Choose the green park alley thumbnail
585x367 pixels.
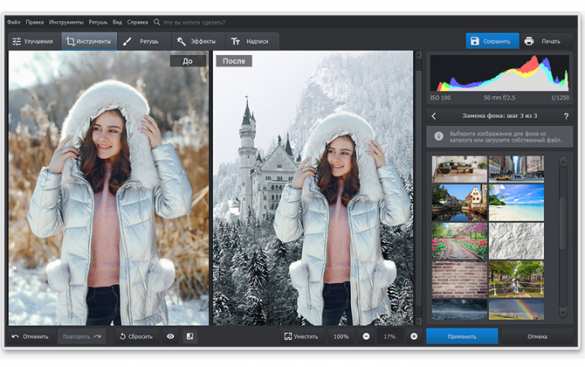coord(516,279)
